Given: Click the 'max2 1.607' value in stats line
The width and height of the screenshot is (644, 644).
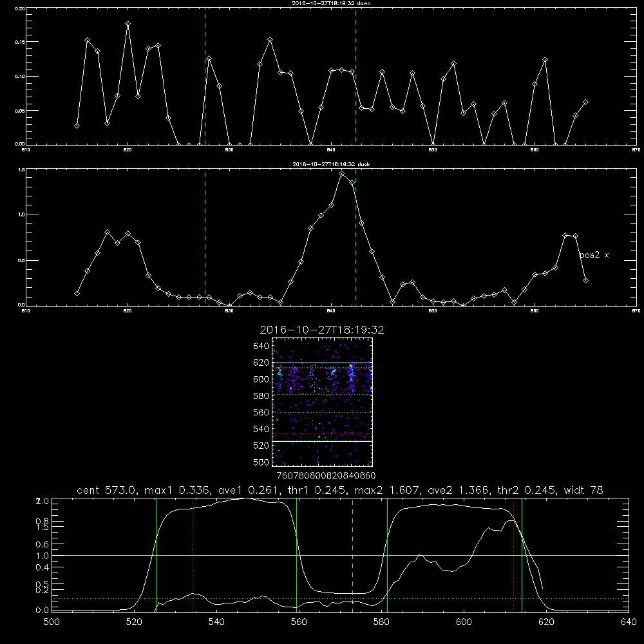Looking at the screenshot, I should tap(386, 490).
